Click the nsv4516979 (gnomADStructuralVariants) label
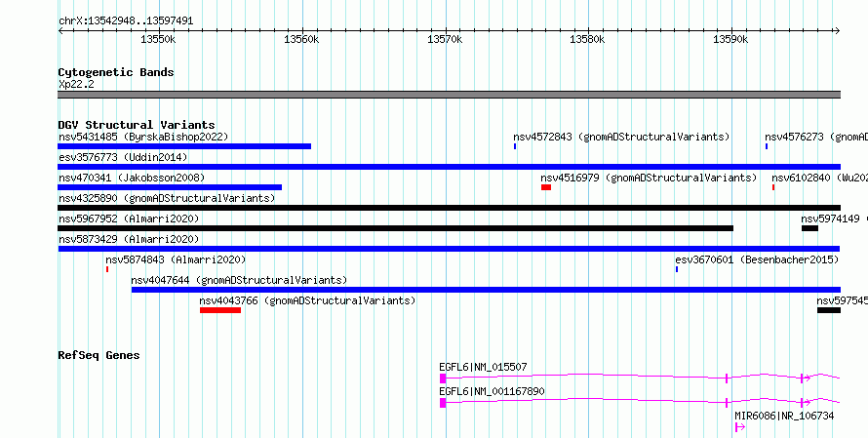868x438 pixels. coord(649,178)
